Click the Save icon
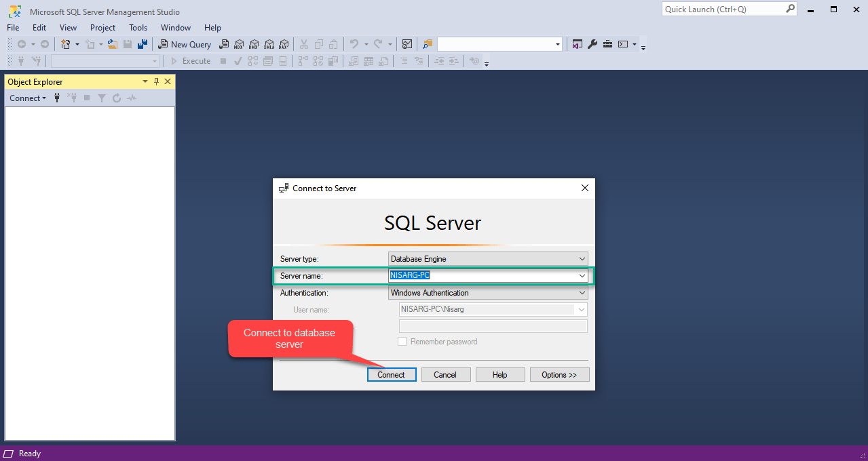This screenshot has height=461, width=868. (x=128, y=44)
